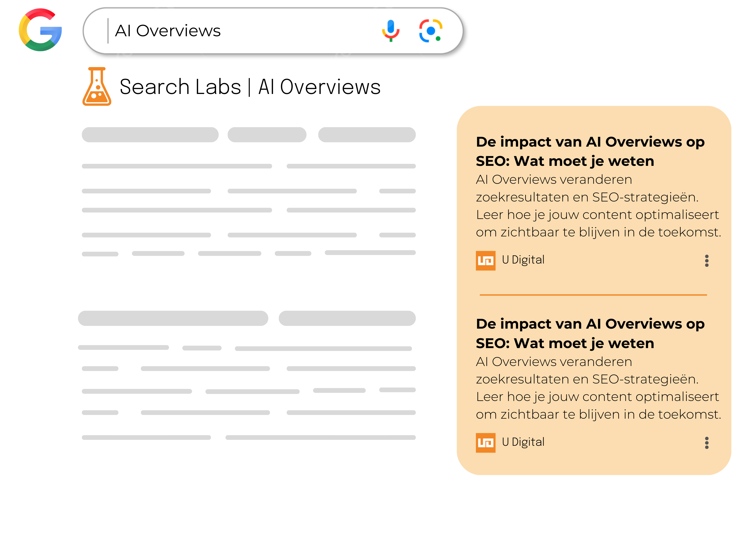The image size is (756, 548).
Task: Click the wide gray pill in lower section
Action: pos(173,318)
